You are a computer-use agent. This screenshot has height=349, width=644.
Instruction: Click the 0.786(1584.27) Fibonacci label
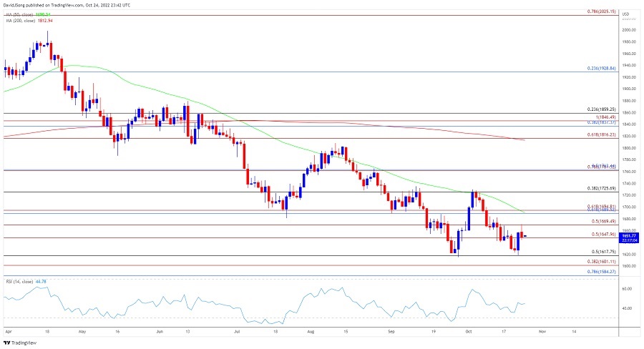[x=601, y=272]
